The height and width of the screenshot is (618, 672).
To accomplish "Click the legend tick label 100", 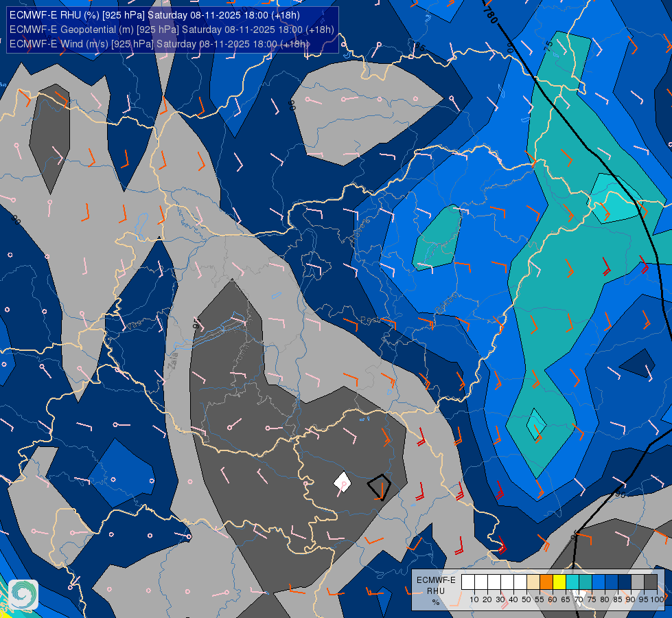I will point(657,599).
